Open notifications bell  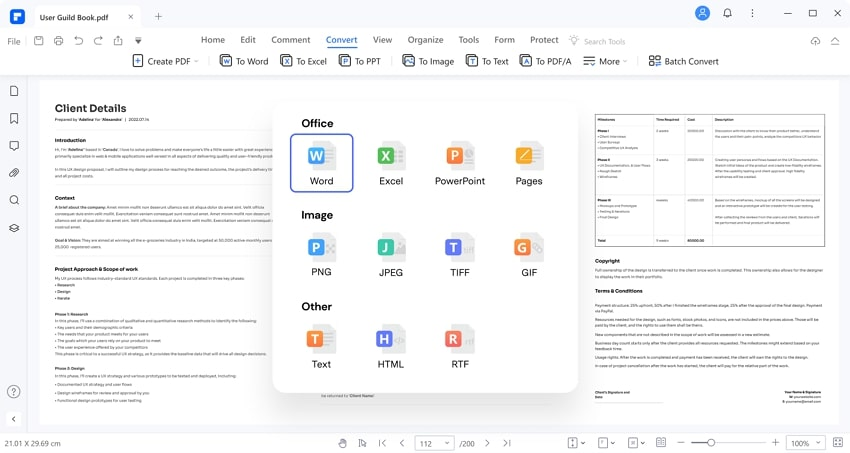(727, 13)
